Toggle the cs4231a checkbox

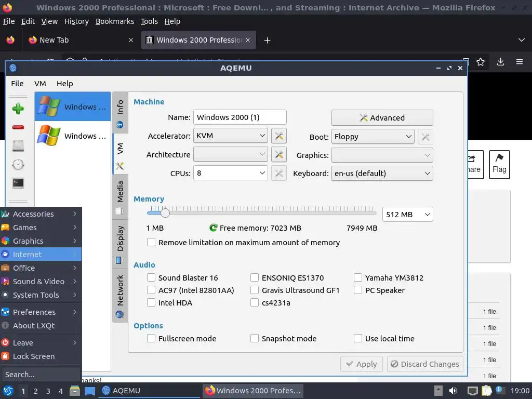click(x=255, y=303)
